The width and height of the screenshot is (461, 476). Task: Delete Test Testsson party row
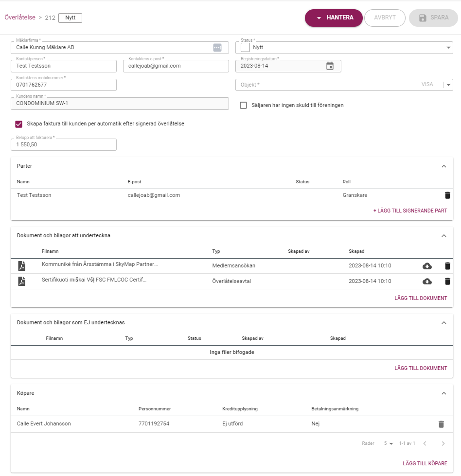(447, 195)
